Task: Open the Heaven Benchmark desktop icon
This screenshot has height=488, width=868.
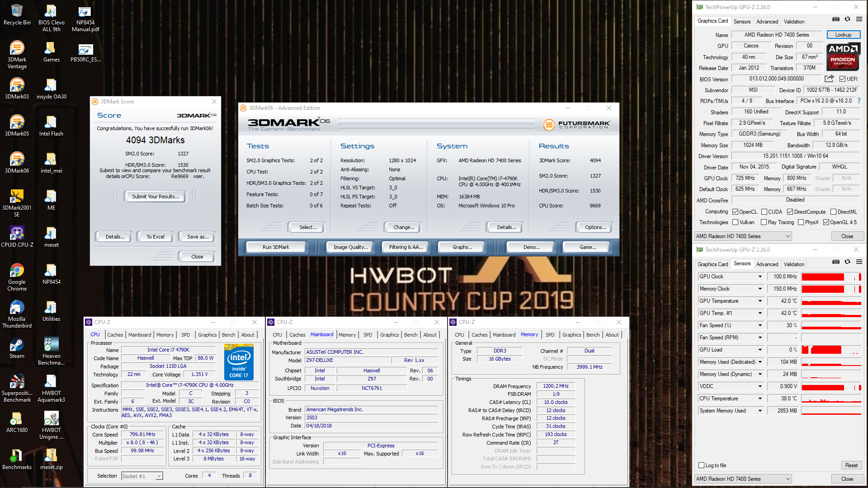Action: pos(52,352)
